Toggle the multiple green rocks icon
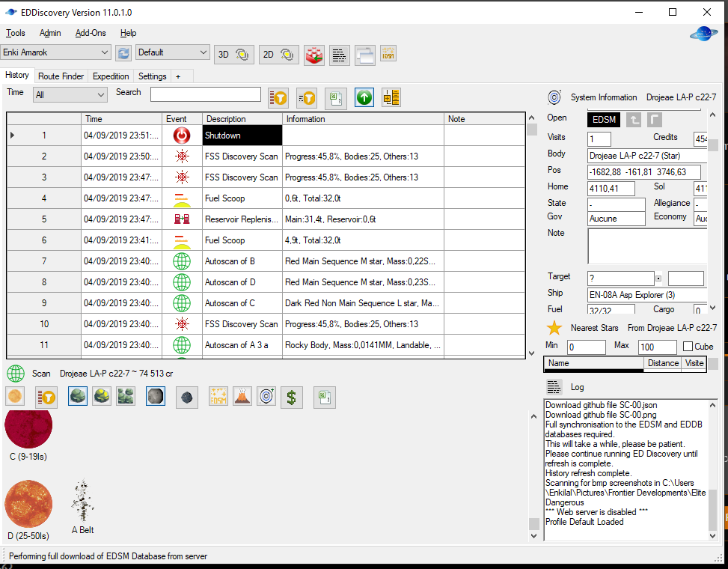Screen dimensions: 728x569 (x=126, y=397)
